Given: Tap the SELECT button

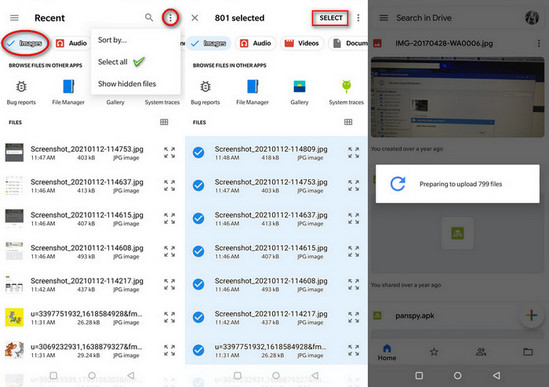Looking at the screenshot, I should (331, 18).
